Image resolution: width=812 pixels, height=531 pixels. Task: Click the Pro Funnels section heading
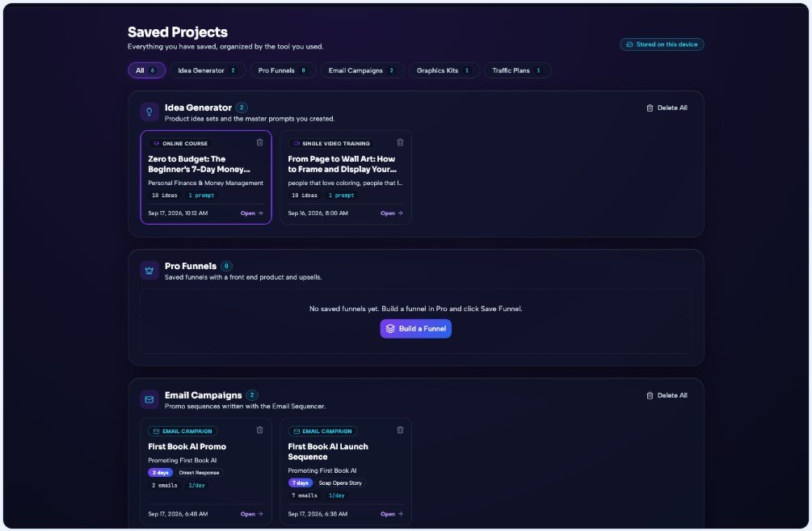click(191, 266)
